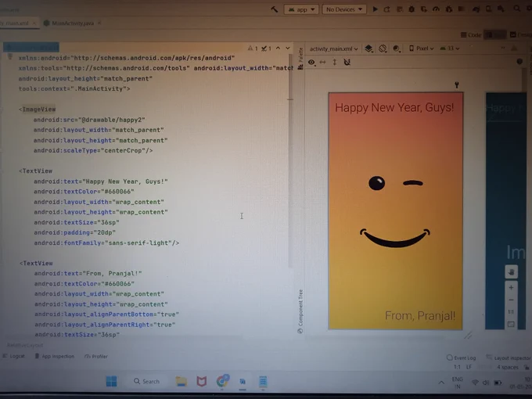532x399 pixels.
Task: Click tools:context=".MainActivity" line
Action: 74,88
